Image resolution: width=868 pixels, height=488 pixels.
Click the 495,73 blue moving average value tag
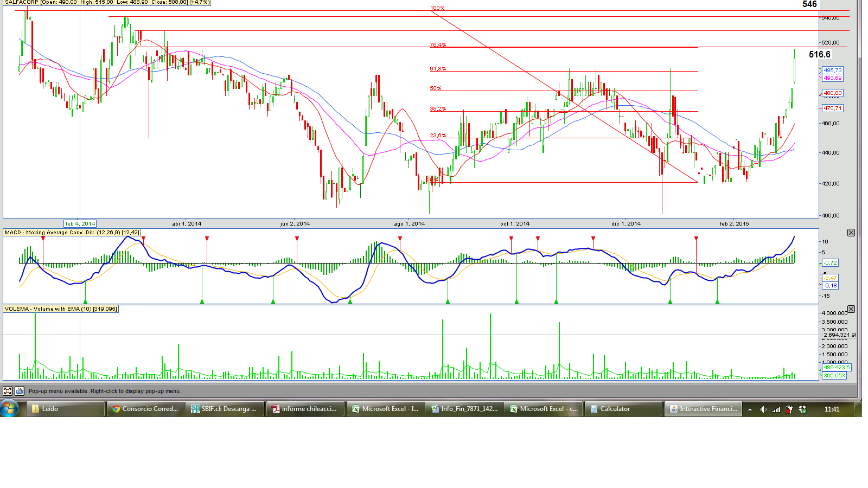[x=833, y=70]
